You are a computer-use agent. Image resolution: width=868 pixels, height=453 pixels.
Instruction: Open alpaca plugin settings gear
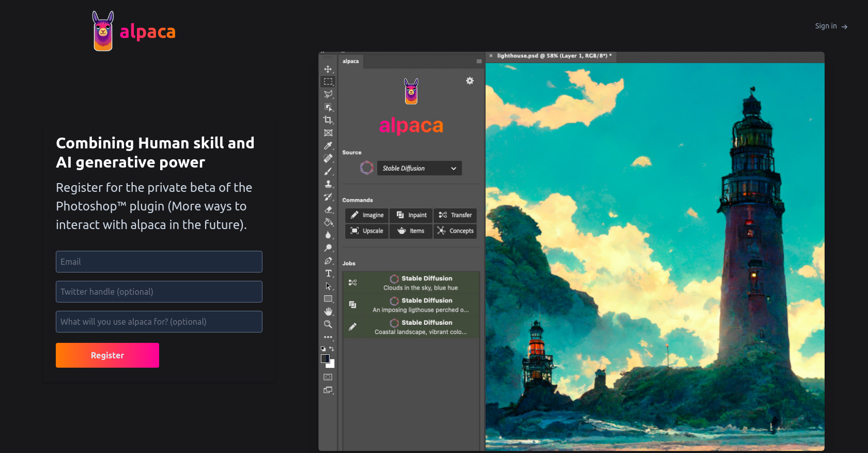point(470,81)
